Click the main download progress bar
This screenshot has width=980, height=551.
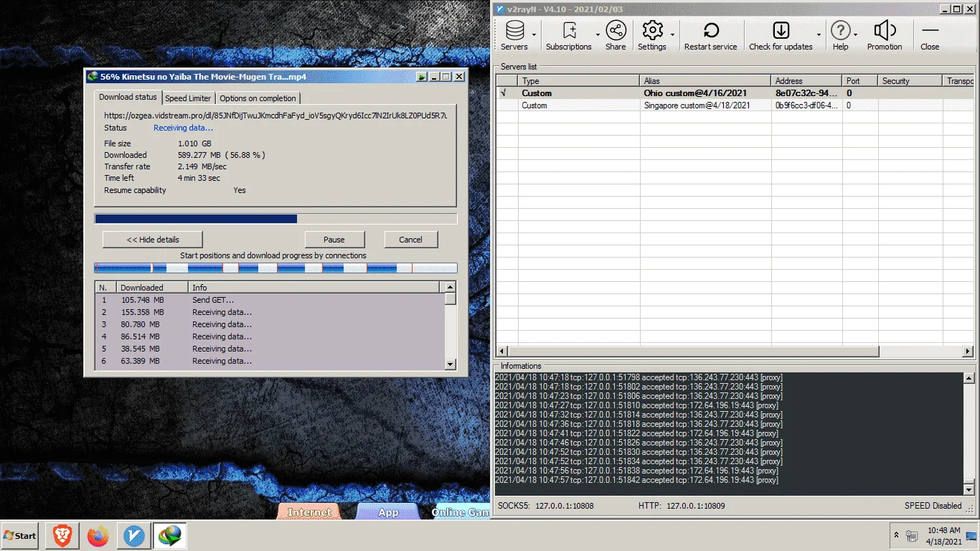(x=275, y=219)
